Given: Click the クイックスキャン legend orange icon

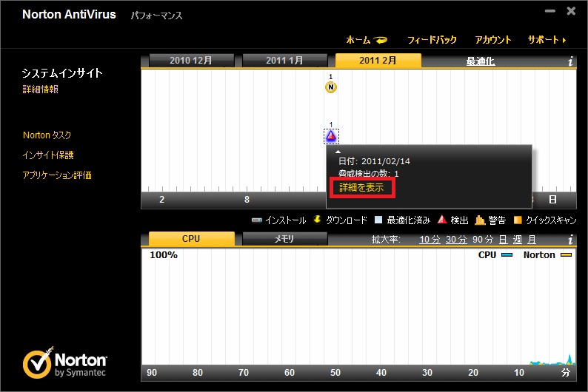Looking at the screenshot, I should tap(518, 220).
